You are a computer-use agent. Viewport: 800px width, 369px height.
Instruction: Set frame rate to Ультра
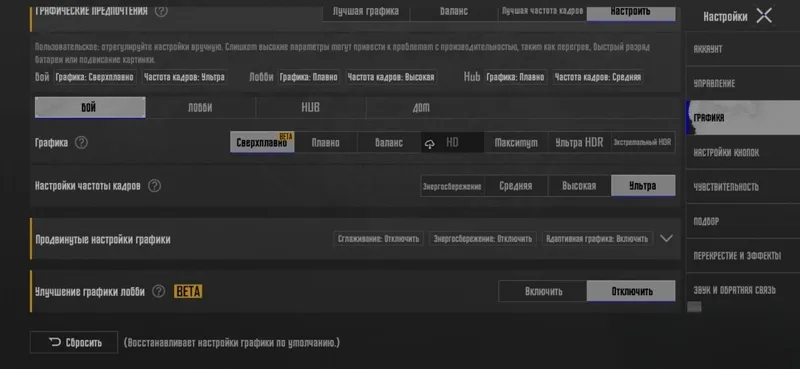[643, 186]
